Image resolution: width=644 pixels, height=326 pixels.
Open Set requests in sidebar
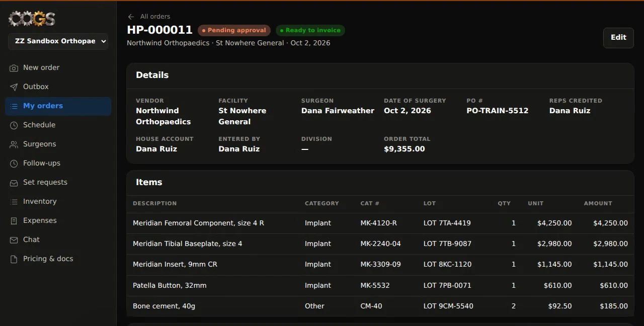coord(58,182)
